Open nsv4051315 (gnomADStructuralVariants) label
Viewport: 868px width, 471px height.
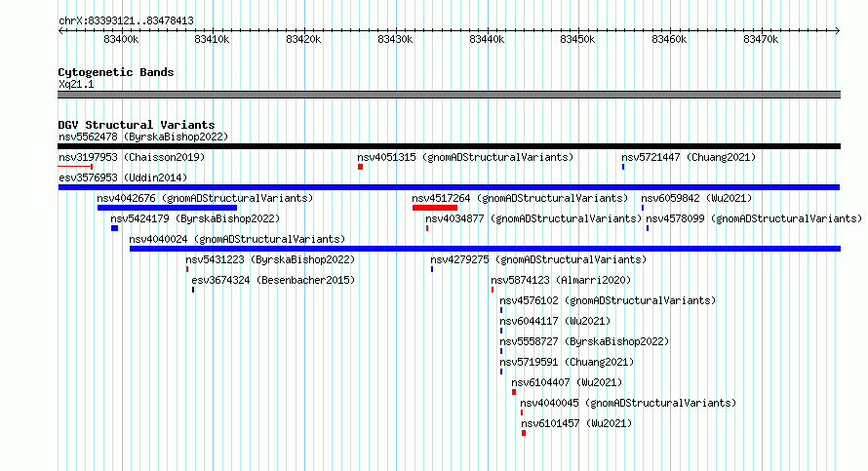(465, 157)
